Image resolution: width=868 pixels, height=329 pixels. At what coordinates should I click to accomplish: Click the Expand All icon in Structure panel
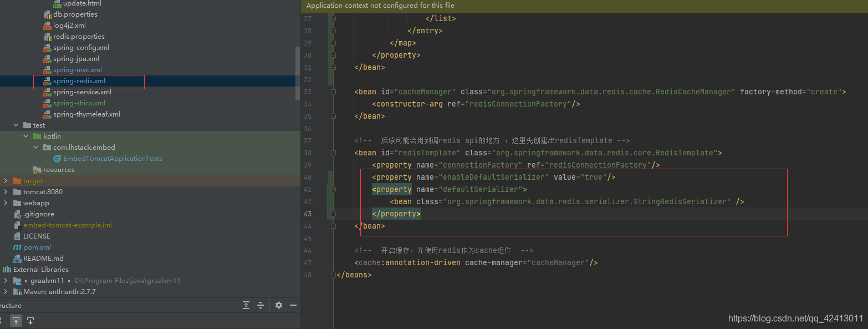coord(246,305)
